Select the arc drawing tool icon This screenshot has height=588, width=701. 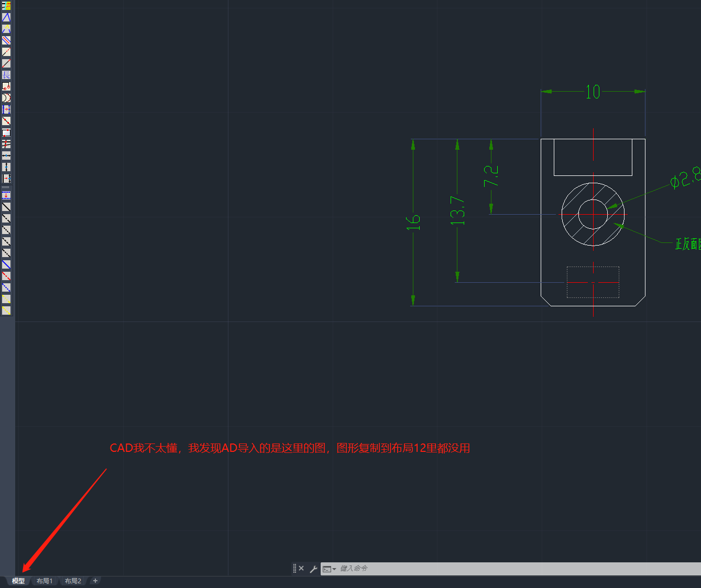point(6,97)
